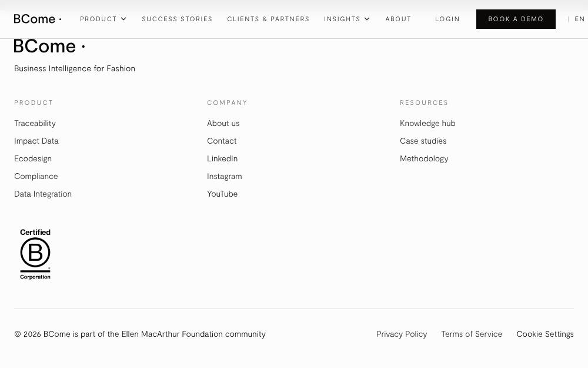Open Success Stories in the navbar
The image size is (588, 368).
coord(177,19)
